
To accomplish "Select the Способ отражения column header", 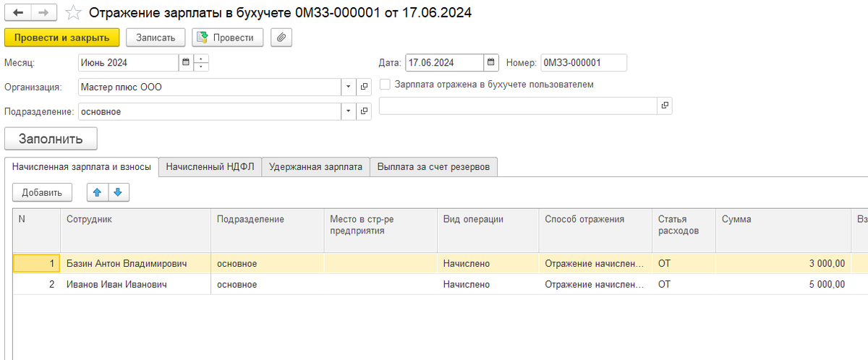I will pyautogui.click(x=595, y=231).
